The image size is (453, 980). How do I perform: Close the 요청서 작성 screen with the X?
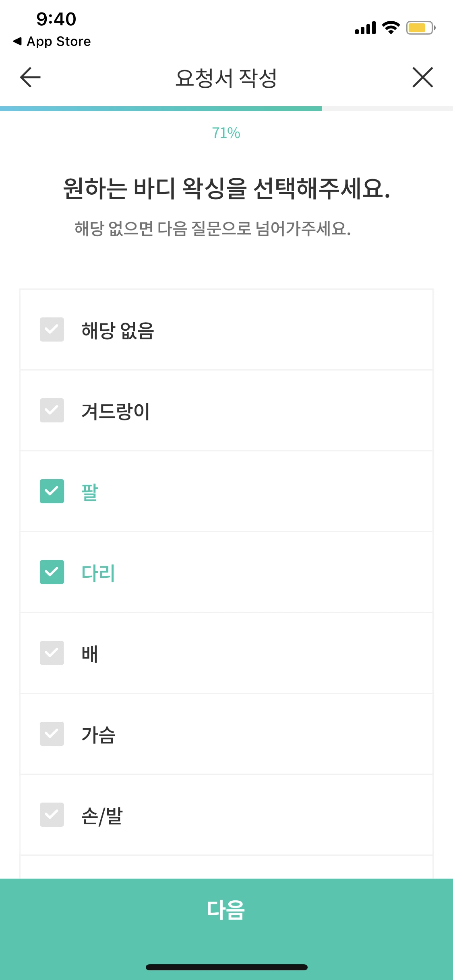pos(422,78)
